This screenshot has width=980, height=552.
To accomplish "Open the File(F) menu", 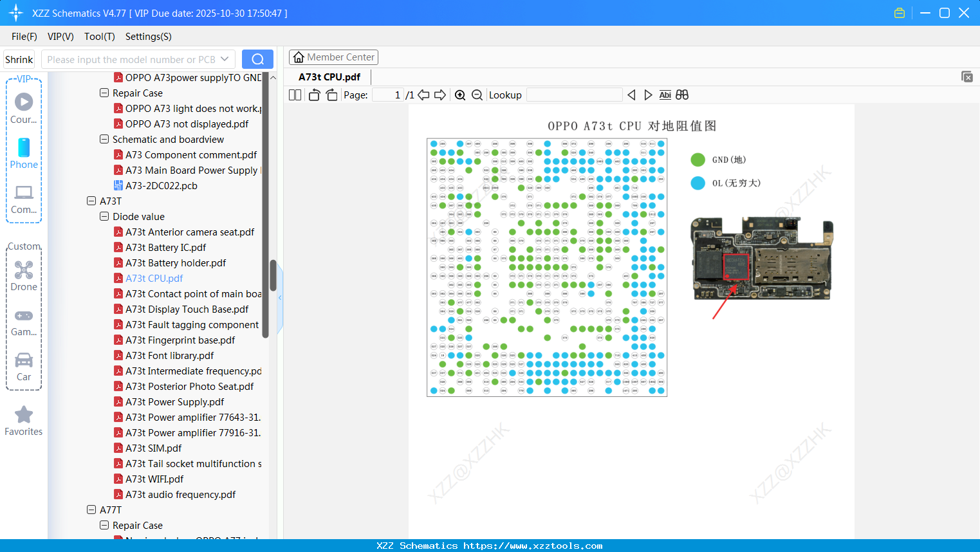I will pos(24,37).
